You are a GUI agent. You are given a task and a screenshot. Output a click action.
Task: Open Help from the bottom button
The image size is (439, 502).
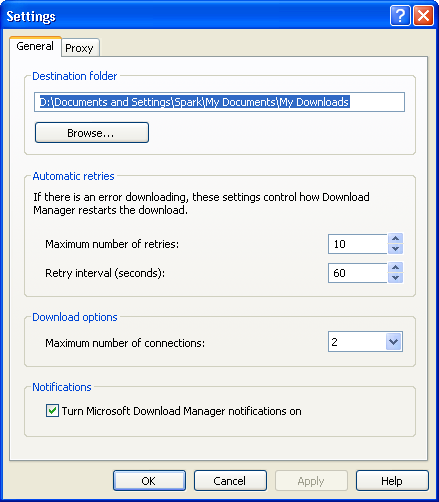click(392, 481)
